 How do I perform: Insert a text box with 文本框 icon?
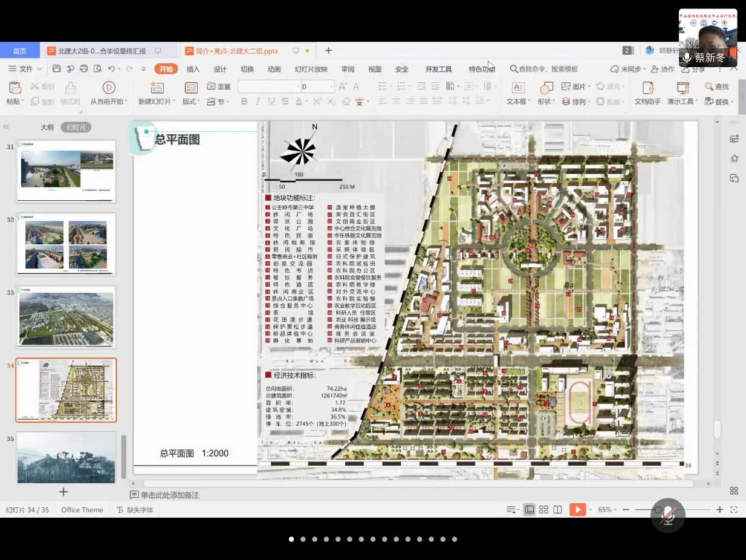[518, 88]
